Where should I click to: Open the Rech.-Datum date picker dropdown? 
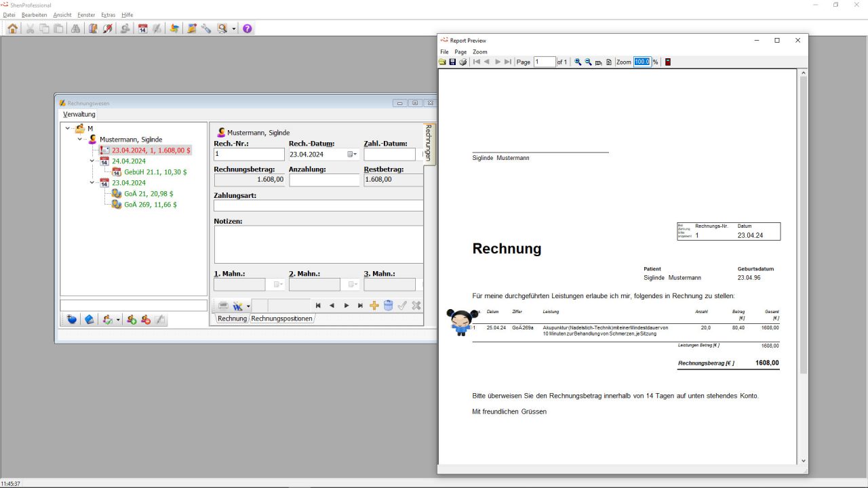(352, 155)
